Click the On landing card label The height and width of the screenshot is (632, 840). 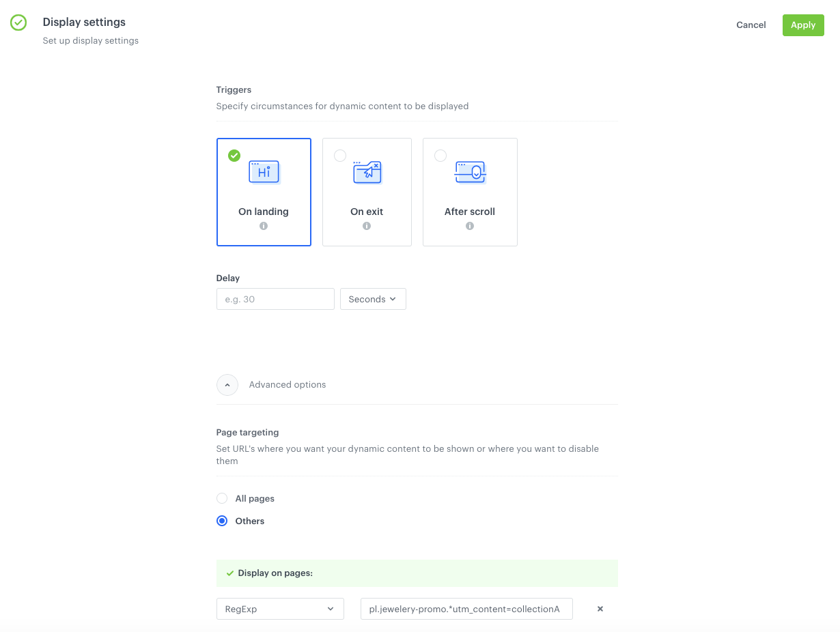point(264,212)
